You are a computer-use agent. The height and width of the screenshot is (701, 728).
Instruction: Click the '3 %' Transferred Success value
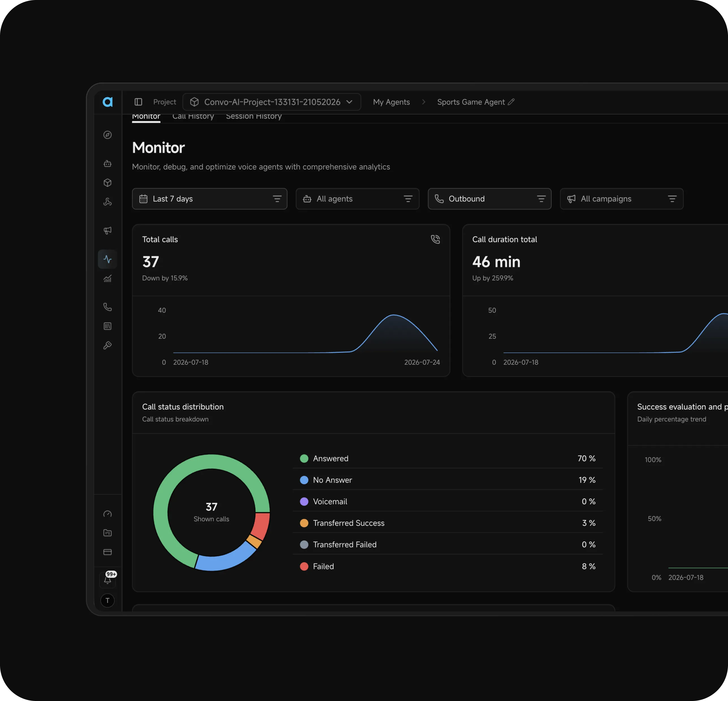coord(589,523)
